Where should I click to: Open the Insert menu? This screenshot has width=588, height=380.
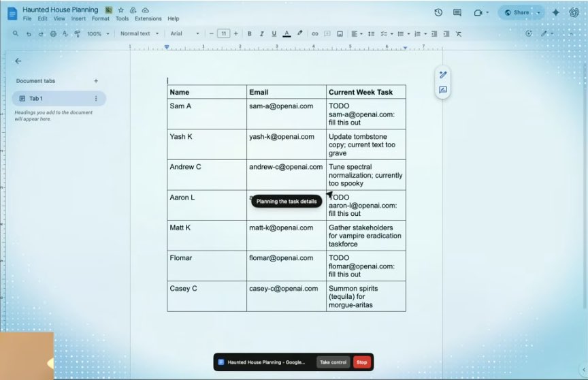78,18
